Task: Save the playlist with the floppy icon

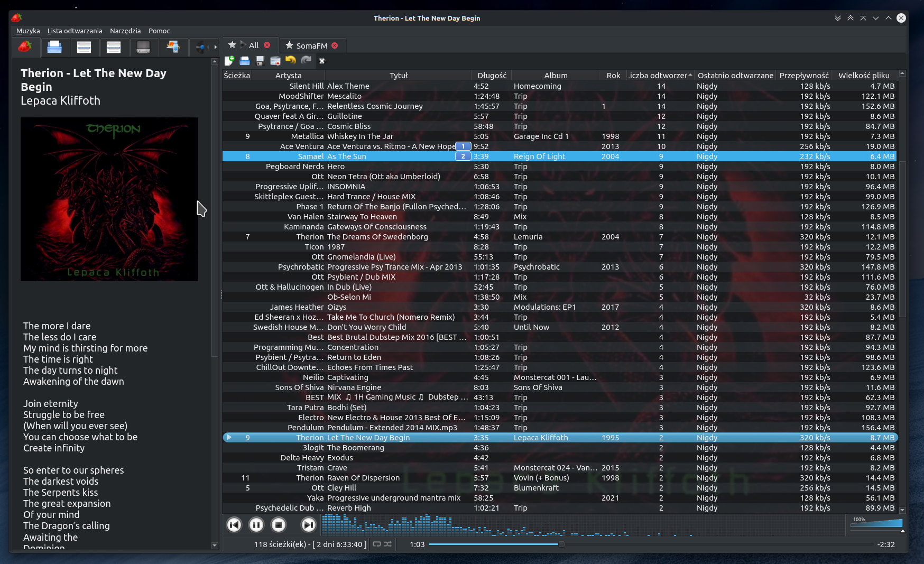Action: [x=260, y=61]
